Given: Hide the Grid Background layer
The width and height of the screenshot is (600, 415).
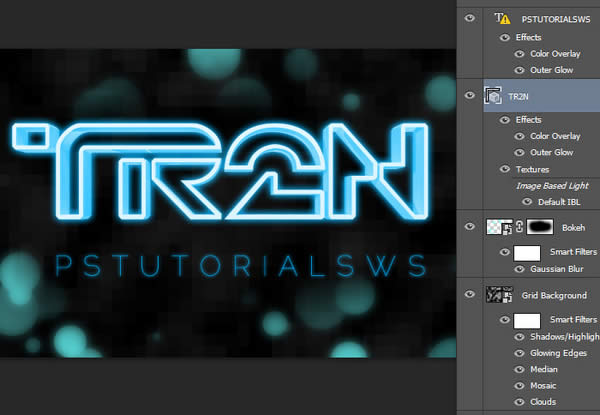Looking at the screenshot, I should [469, 295].
